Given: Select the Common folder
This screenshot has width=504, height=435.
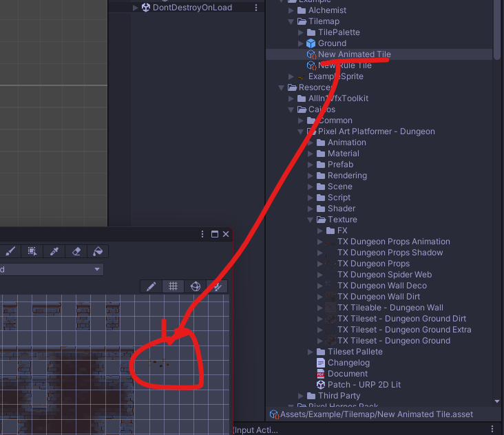Looking at the screenshot, I should (x=335, y=120).
